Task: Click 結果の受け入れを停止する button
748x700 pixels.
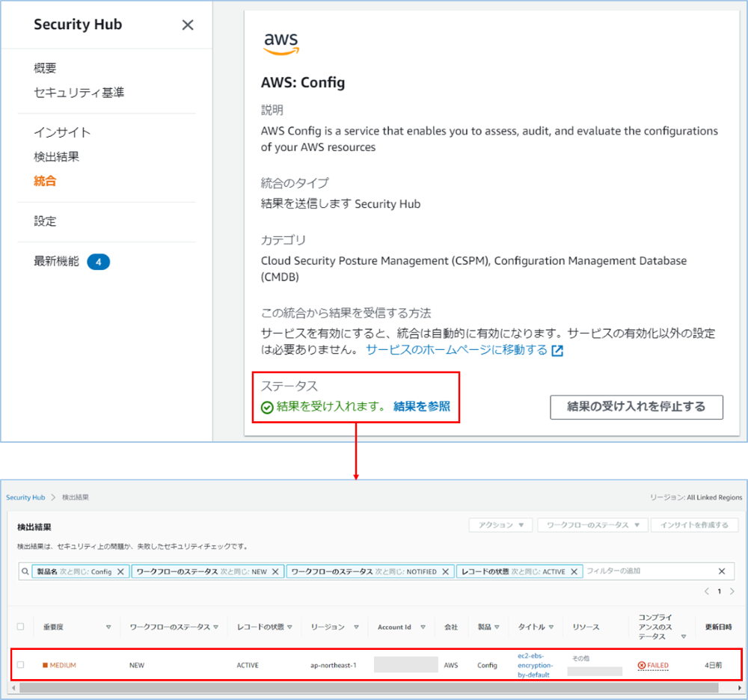Action: [x=637, y=408]
